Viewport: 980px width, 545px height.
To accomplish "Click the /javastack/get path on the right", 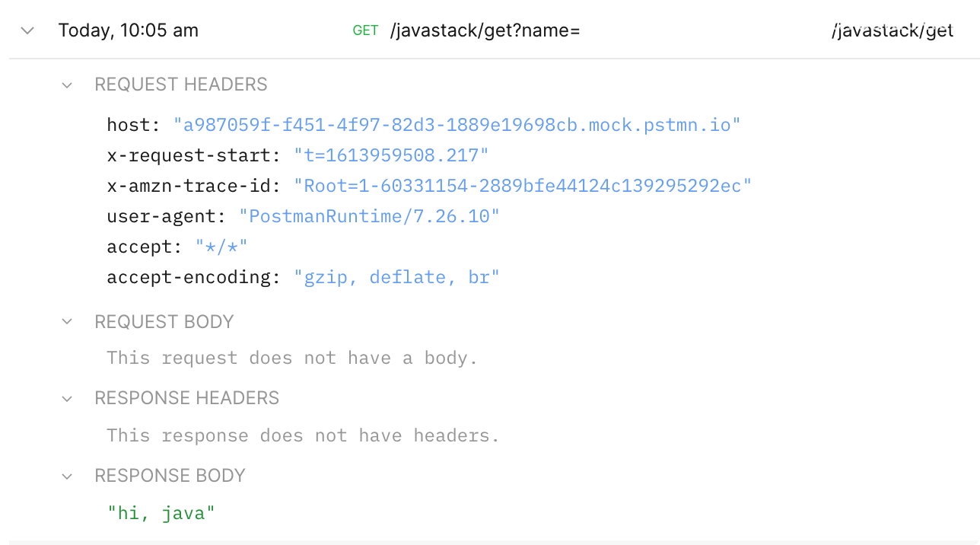I will click(892, 30).
